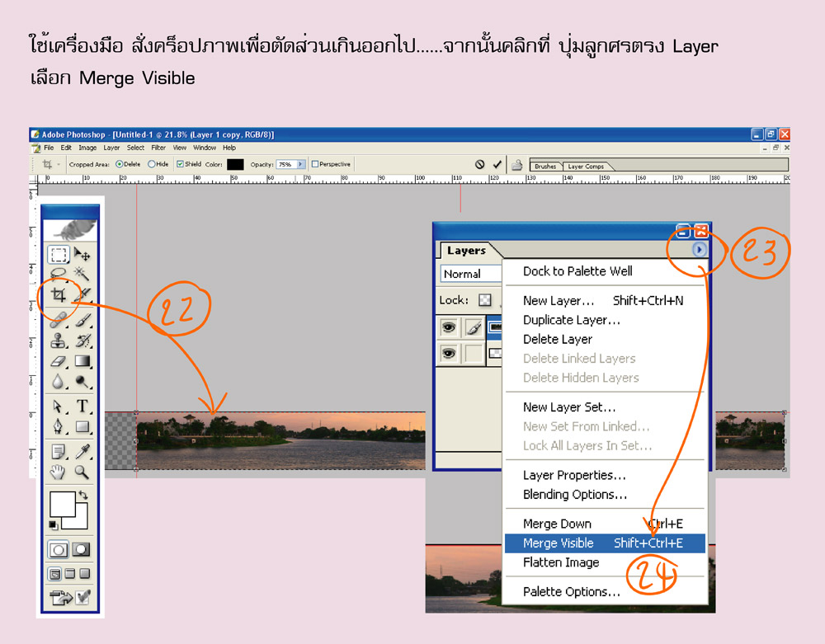Select the Hand tool
The height and width of the screenshot is (644, 825).
click(59, 472)
